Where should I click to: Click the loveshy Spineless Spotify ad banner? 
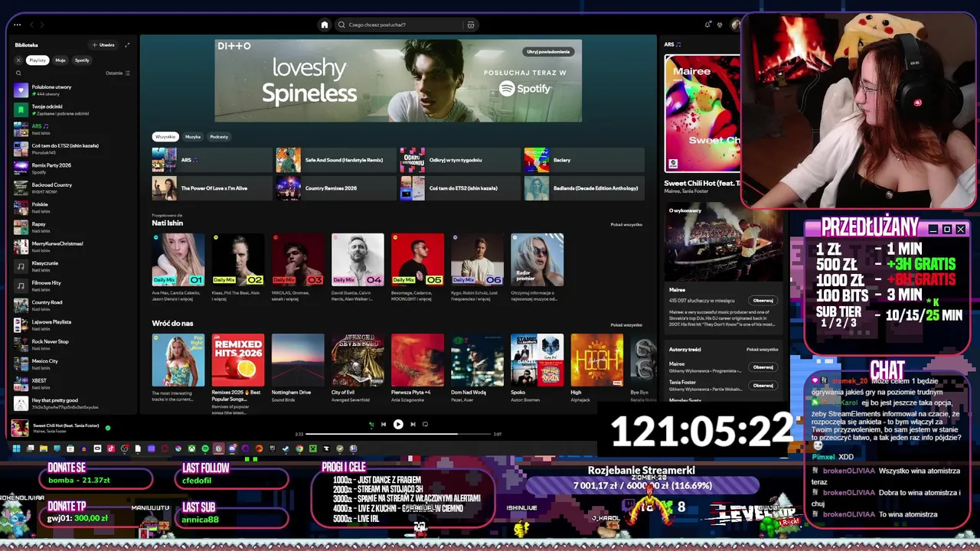(x=398, y=80)
